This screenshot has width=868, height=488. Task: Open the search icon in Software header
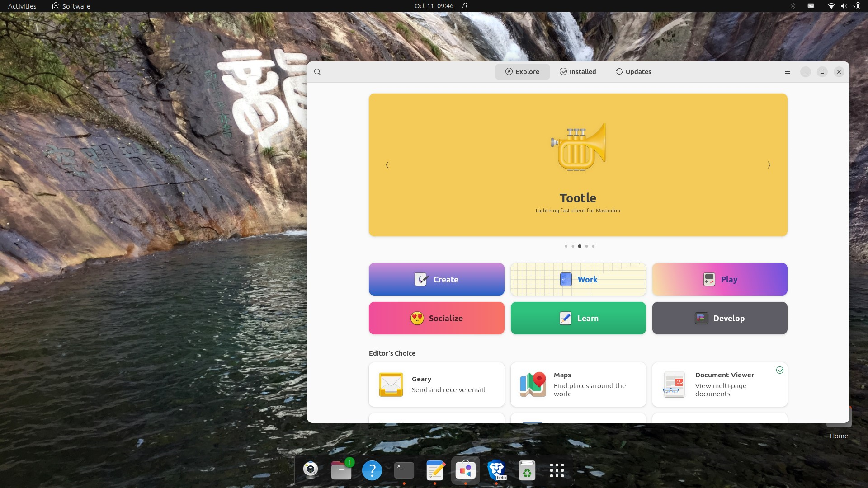click(317, 72)
